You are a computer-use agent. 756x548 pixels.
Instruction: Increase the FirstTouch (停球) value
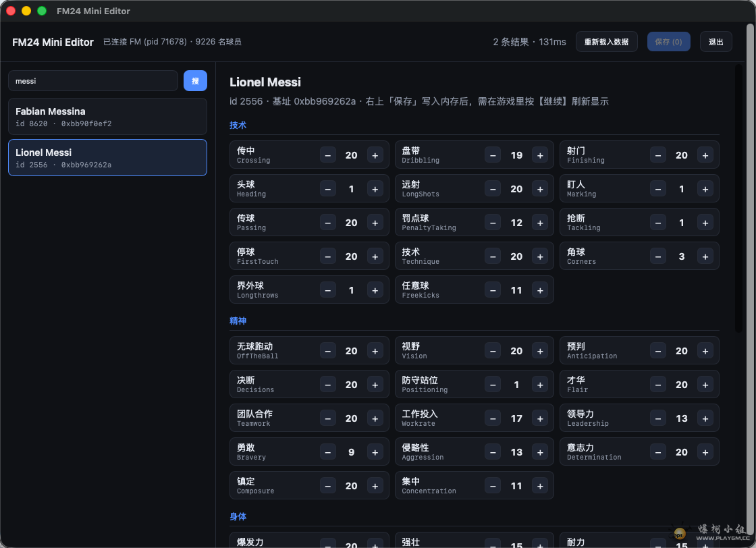pos(375,256)
